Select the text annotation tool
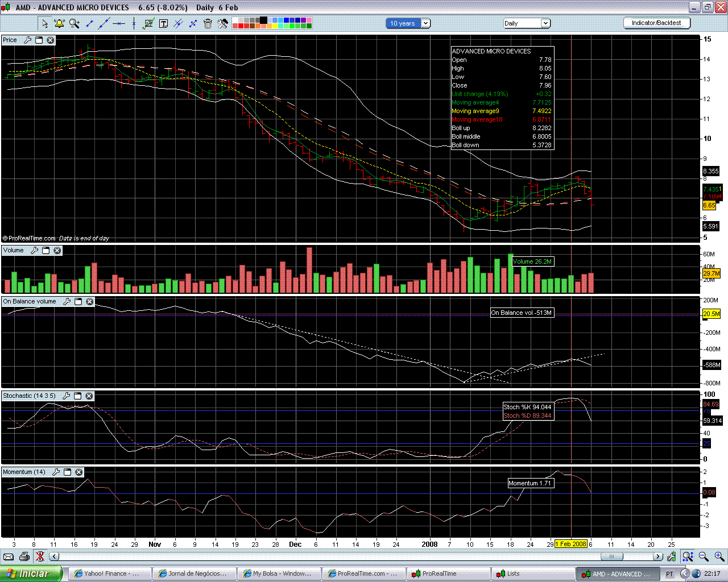This screenshot has width=728, height=582. tap(163, 23)
